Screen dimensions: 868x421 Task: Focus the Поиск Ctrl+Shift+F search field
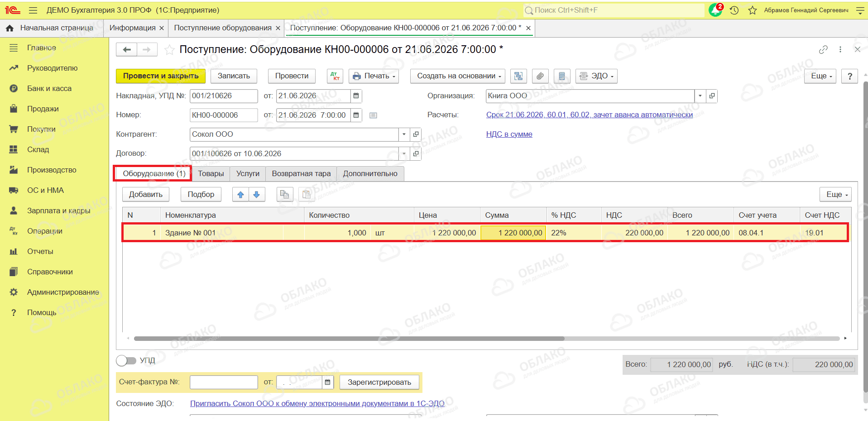(613, 10)
